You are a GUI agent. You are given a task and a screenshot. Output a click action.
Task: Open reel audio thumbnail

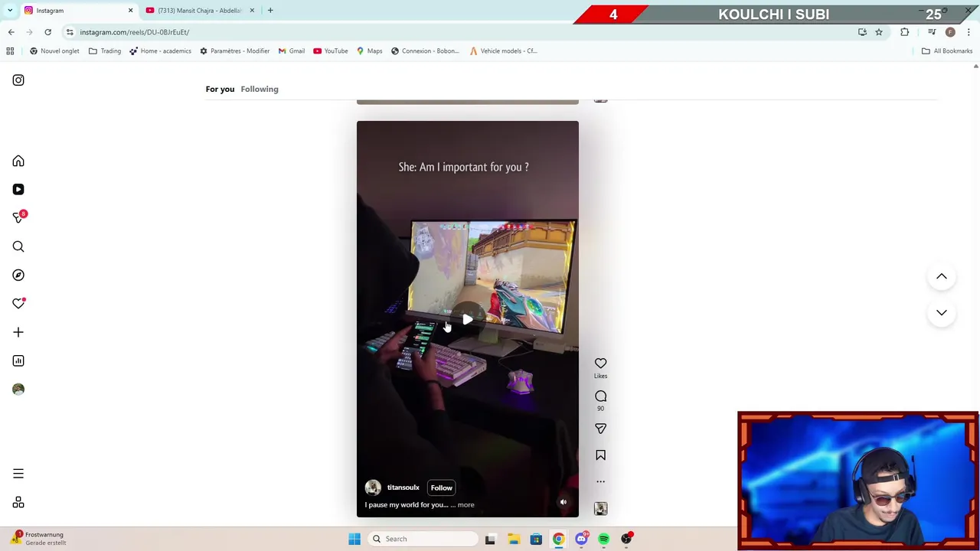[x=600, y=508]
